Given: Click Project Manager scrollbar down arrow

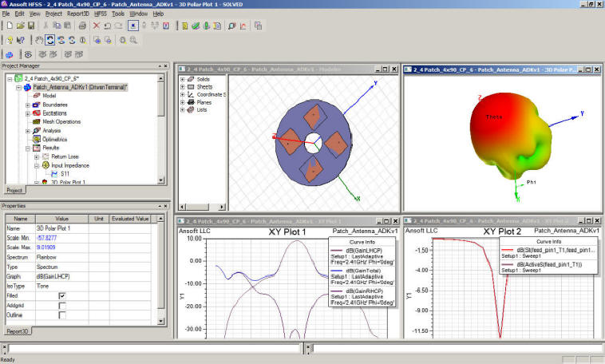Looking at the screenshot, I should [161, 180].
